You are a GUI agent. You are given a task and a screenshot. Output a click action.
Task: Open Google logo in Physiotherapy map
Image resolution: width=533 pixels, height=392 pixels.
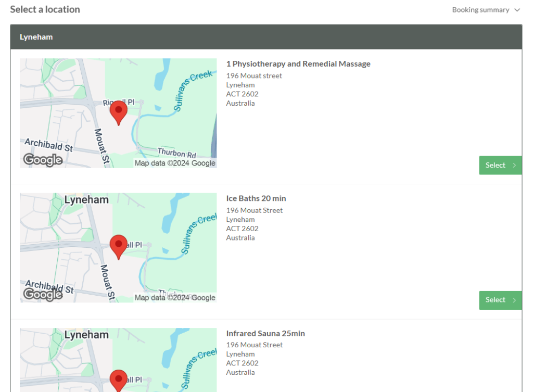[43, 160]
